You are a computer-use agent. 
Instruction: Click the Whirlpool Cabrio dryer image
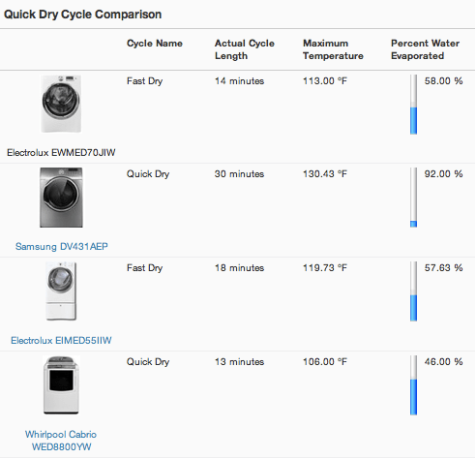coord(61,385)
